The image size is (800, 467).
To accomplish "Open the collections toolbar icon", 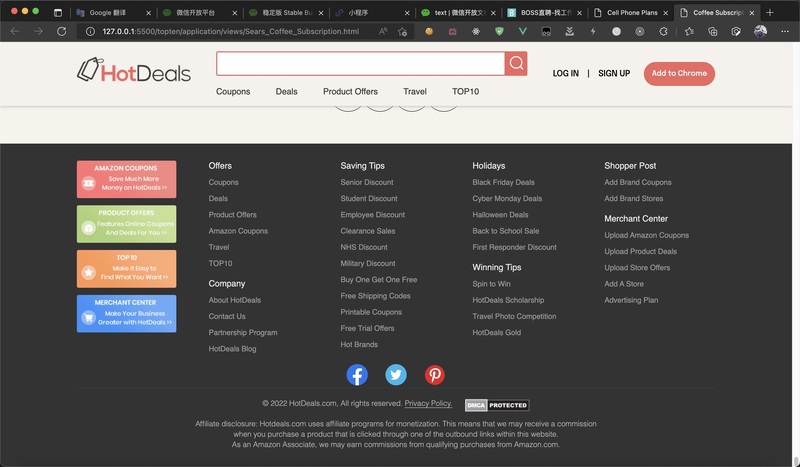I will (x=713, y=32).
